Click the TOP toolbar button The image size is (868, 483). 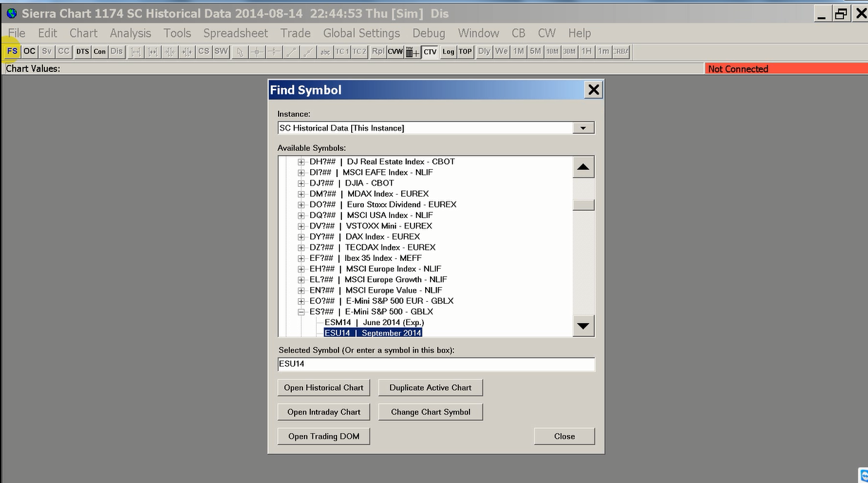click(x=465, y=51)
